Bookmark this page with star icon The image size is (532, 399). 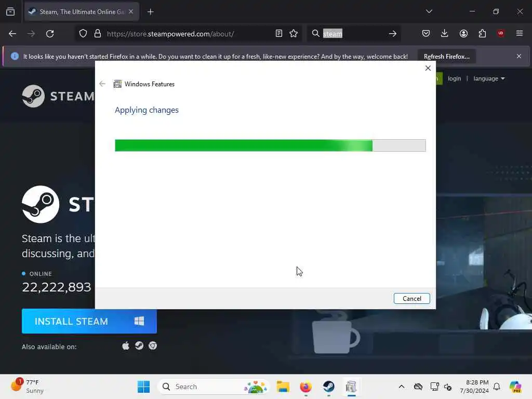click(294, 34)
